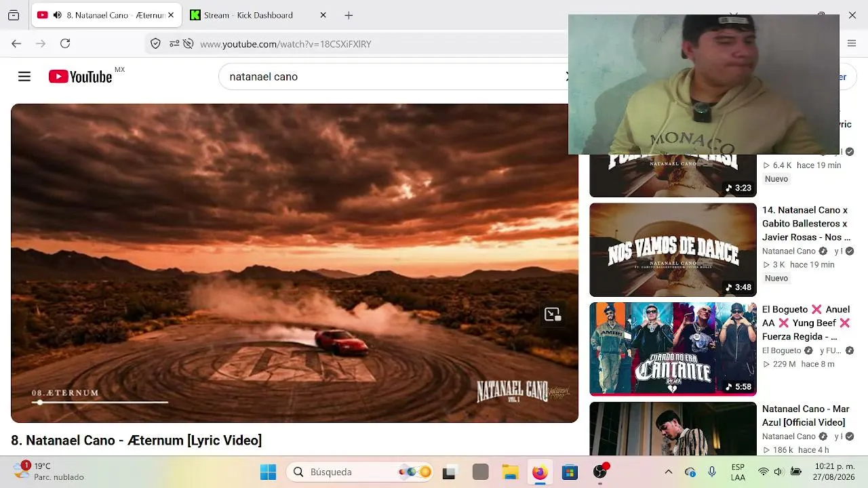The height and width of the screenshot is (488, 868).
Task: Click '186 k hace 4 h' text
Action: click(x=796, y=450)
